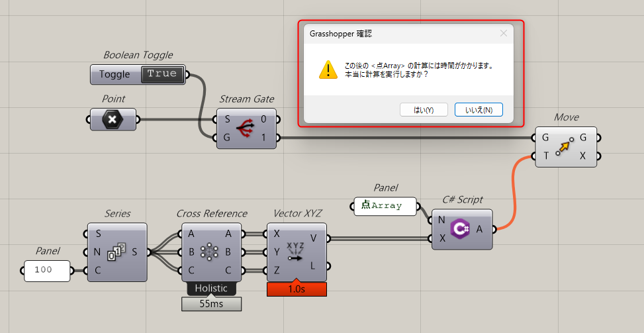
Task: Click the warning icon in the dialog
Action: coord(328,70)
